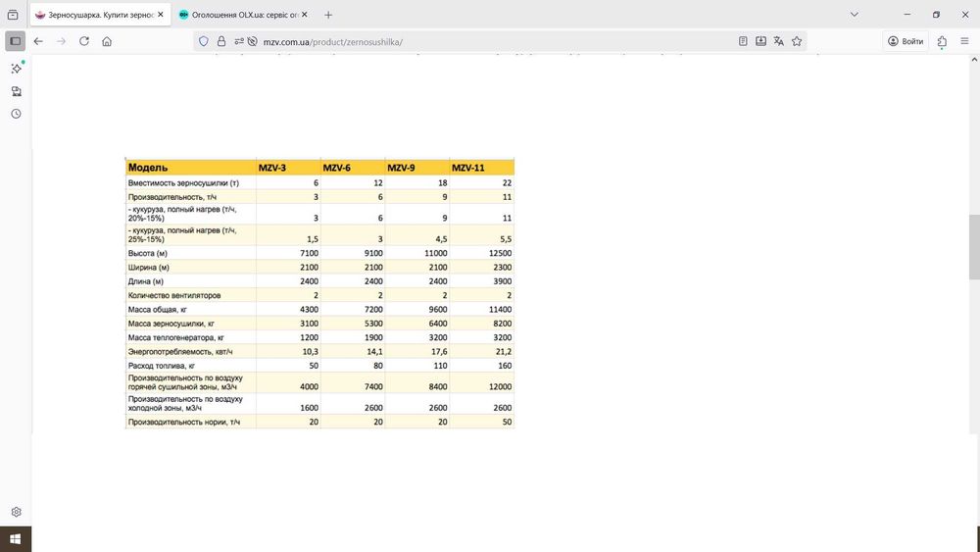
Task: Click the vertical scrollbar thumb
Action: 974,247
